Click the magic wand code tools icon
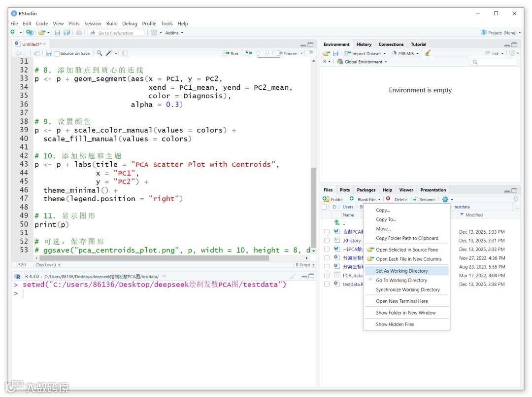Image resolution: width=532 pixels, height=397 pixels. click(110, 53)
